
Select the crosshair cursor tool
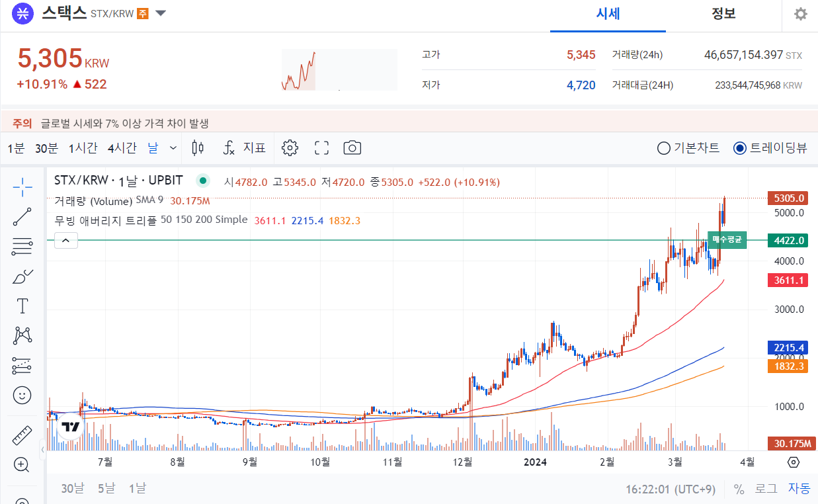pos(22,187)
